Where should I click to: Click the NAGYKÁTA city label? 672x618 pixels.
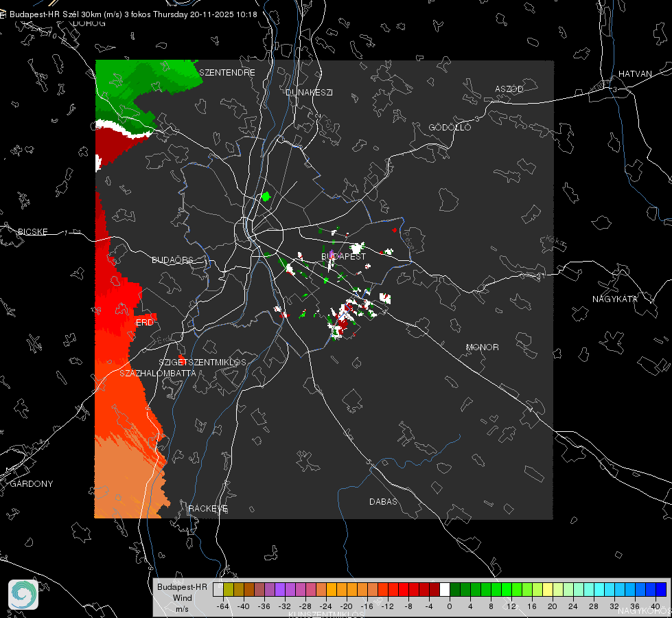[614, 299]
